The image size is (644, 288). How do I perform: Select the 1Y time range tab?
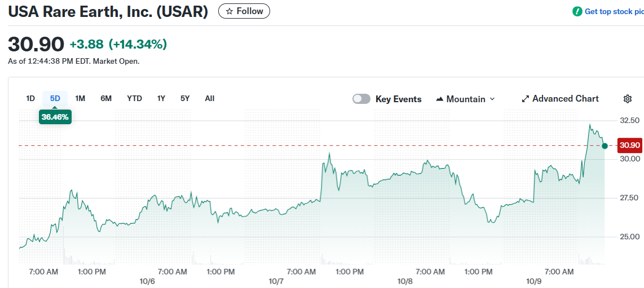tap(161, 98)
